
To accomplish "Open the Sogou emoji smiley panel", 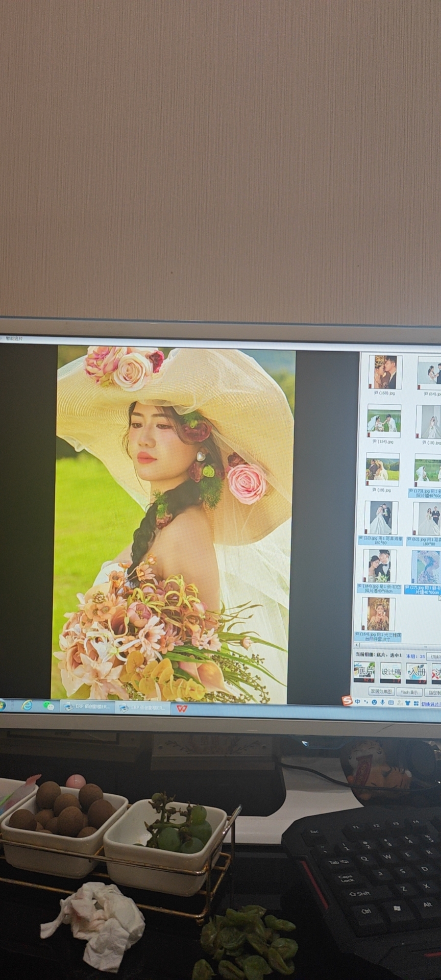I will (x=374, y=703).
